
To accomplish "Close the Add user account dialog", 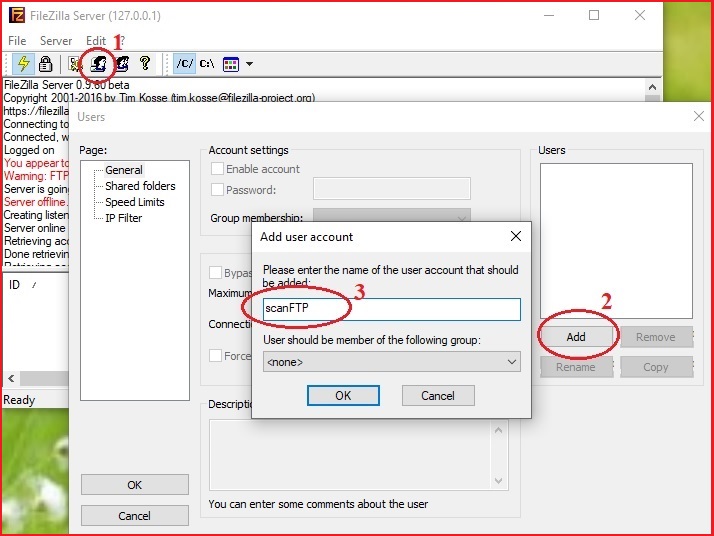I will click(516, 236).
